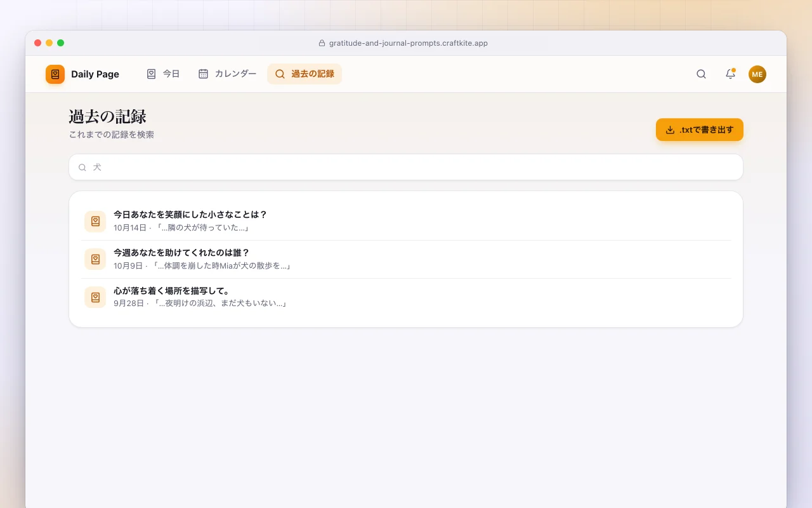Image resolution: width=812 pixels, height=508 pixels.
Task: Open the notifications bell
Action: (x=730, y=74)
